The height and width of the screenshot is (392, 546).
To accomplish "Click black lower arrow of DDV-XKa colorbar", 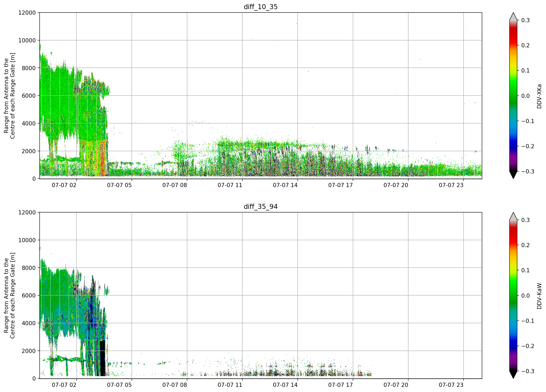I will click(513, 175).
